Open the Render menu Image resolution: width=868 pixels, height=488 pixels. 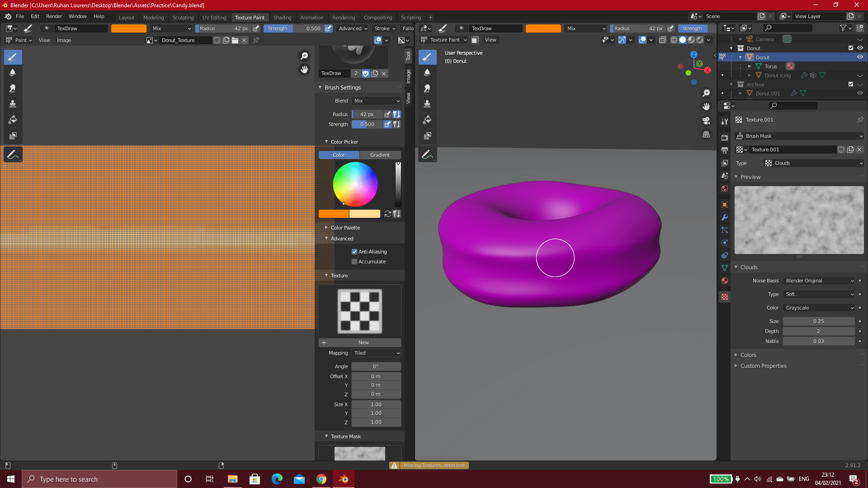(x=54, y=16)
